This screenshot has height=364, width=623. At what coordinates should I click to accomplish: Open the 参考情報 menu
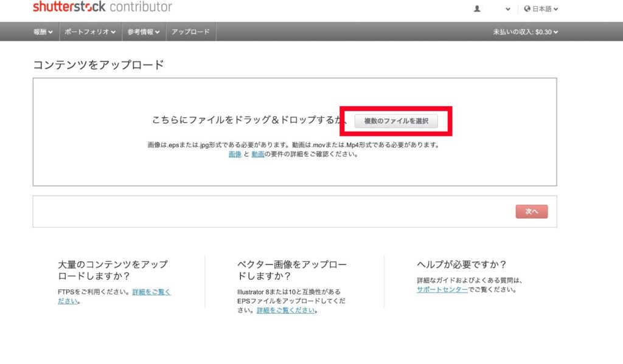[144, 32]
